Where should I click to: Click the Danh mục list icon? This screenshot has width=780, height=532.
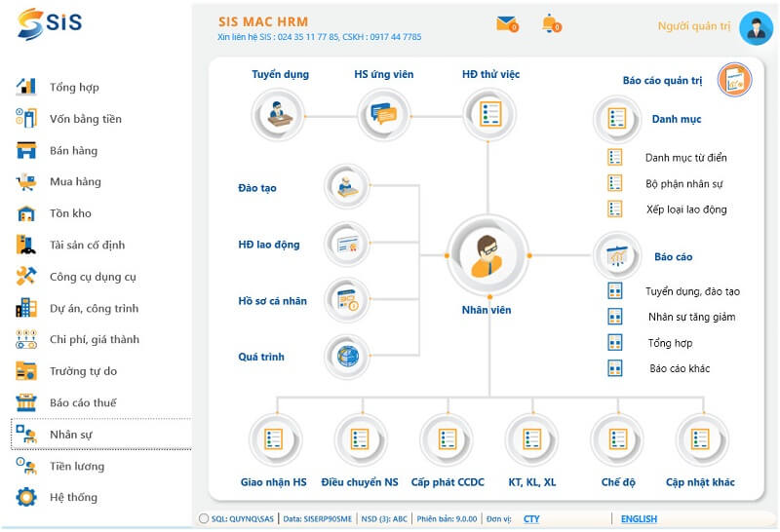pos(617,119)
